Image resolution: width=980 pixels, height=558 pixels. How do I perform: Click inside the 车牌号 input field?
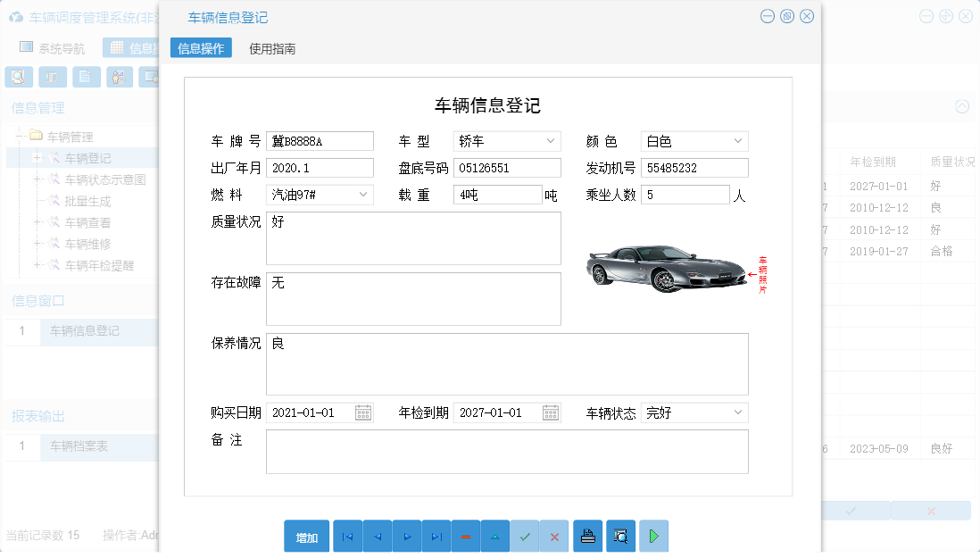tap(320, 140)
